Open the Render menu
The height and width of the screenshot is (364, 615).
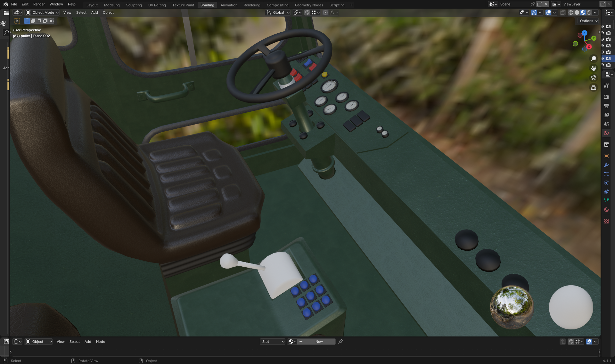39,4
